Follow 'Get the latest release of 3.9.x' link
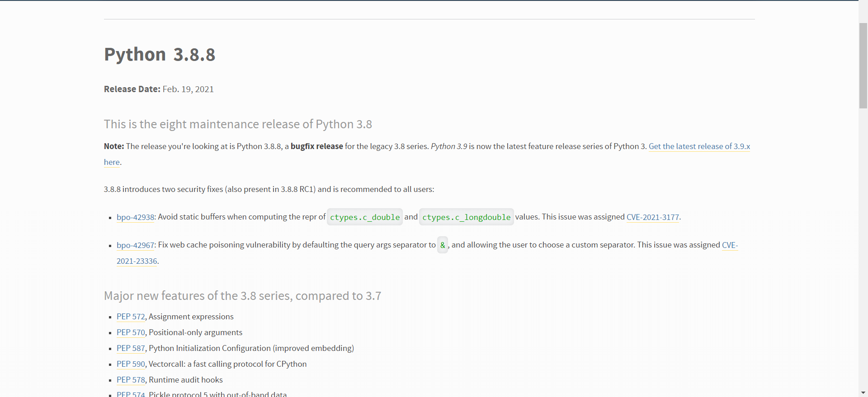Image resolution: width=868 pixels, height=397 pixels. [x=699, y=146]
